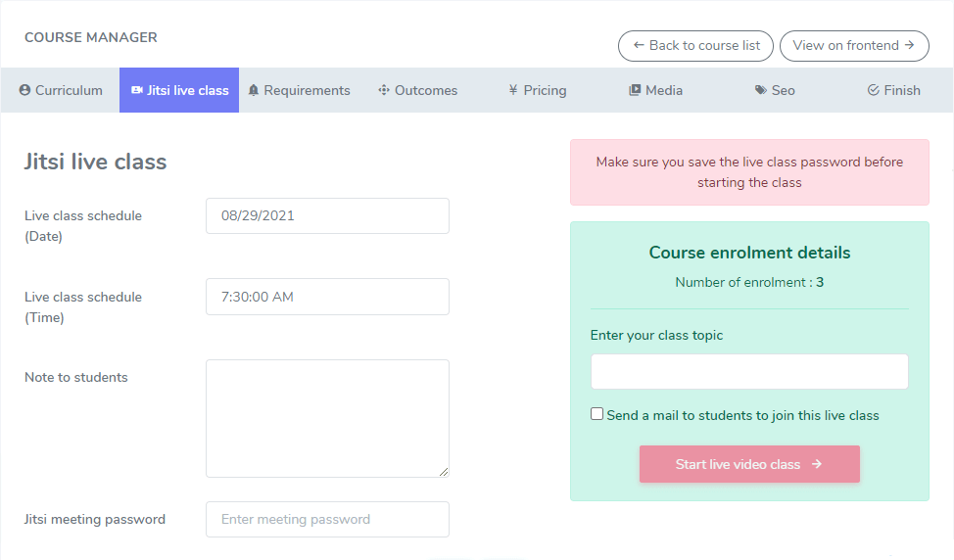Enable sending mail to students checkbox
954x560 pixels.
click(x=597, y=414)
